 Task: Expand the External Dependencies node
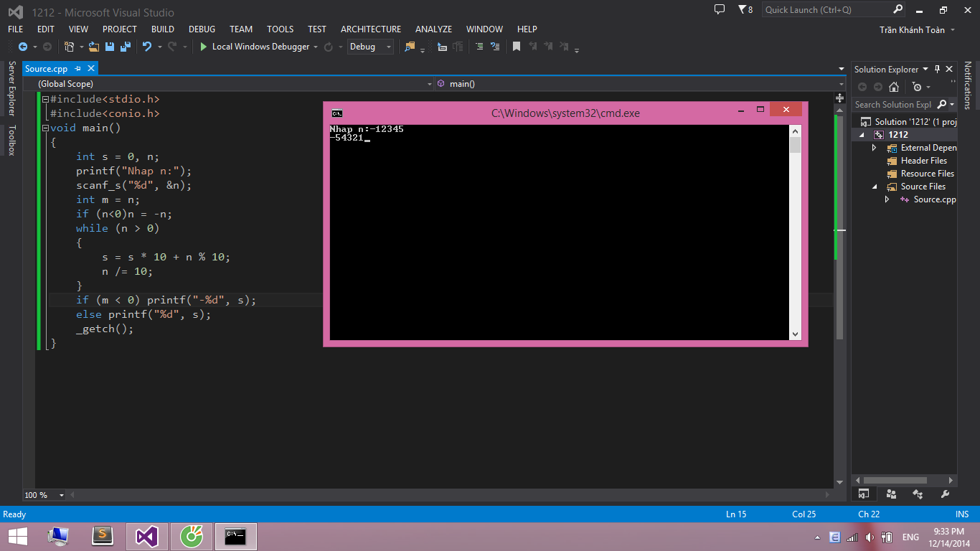874,148
